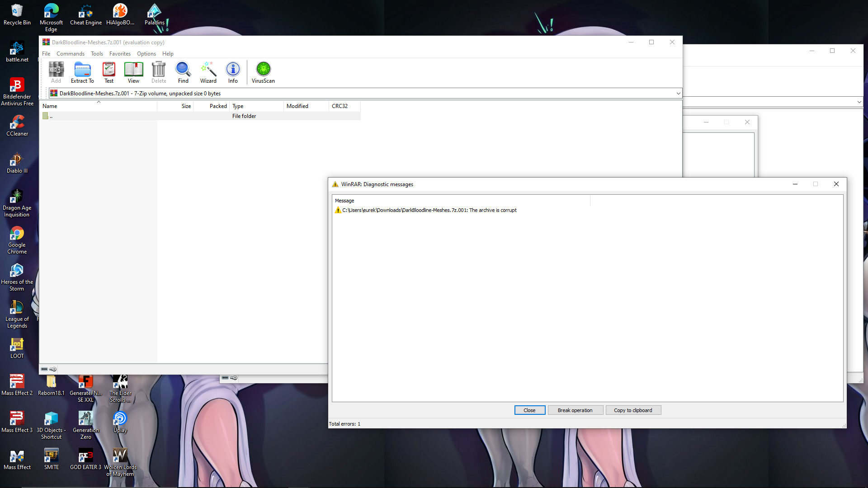The image size is (868, 488).
Task: Open the Options menu
Action: click(146, 53)
